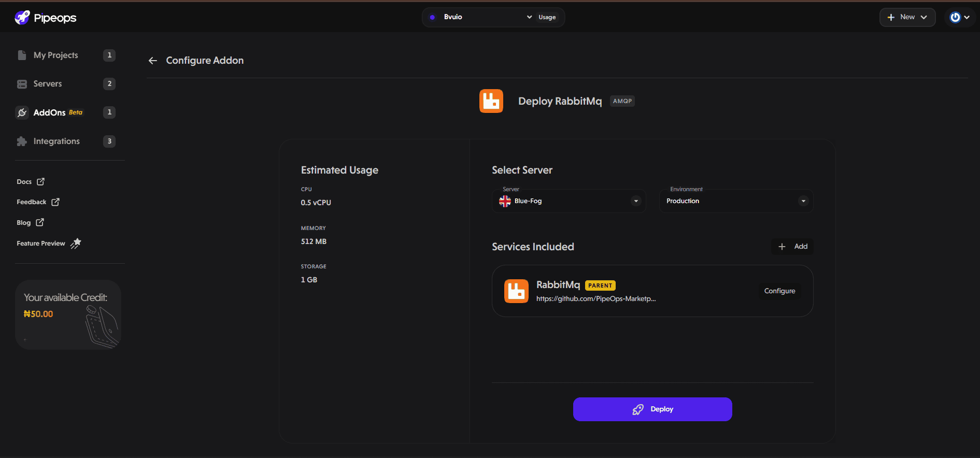
Task: Open Integrations in sidebar
Action: click(x=56, y=141)
